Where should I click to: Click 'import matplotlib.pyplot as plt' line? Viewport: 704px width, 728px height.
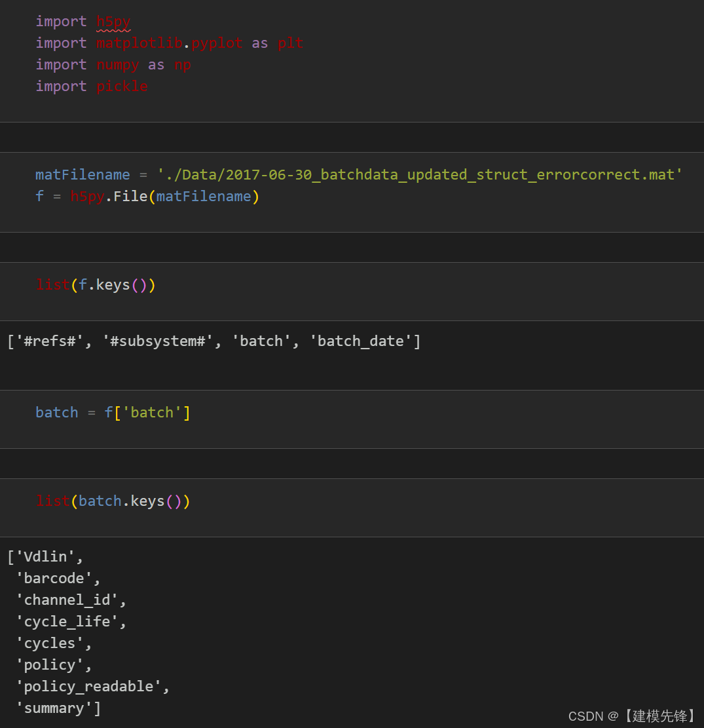170,43
